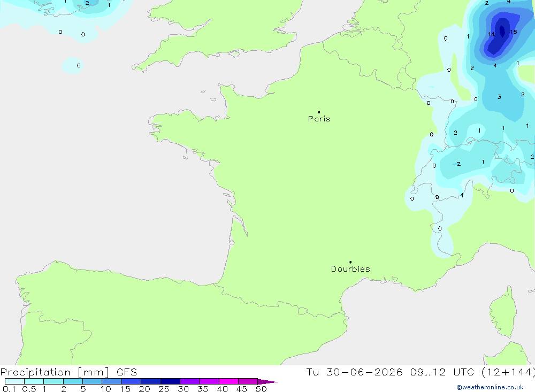535x392 pixels.
Task: Click the GFS model name in the title
Action: coord(127,372)
